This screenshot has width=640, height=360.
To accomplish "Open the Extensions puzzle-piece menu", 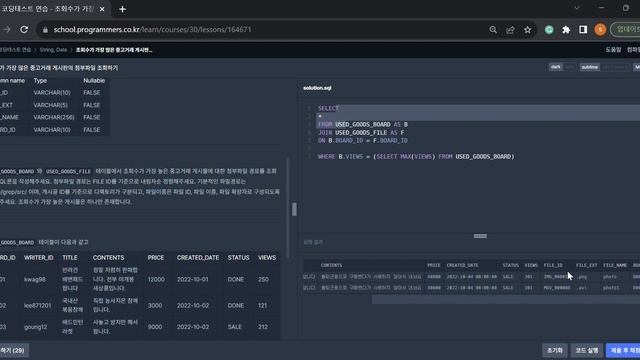I will pos(566,29).
